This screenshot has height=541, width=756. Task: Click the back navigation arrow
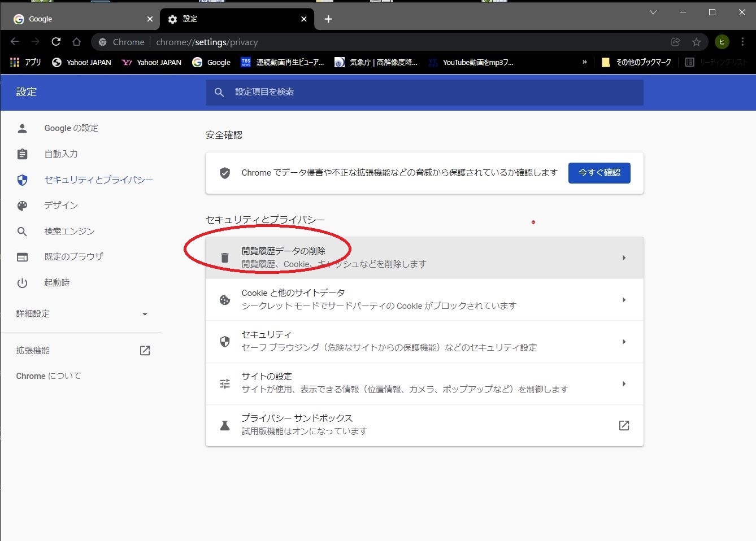[x=15, y=42]
